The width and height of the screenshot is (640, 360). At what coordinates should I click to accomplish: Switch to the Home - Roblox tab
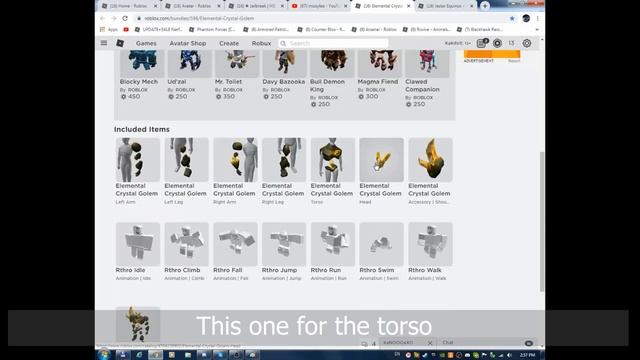[x=129, y=6]
